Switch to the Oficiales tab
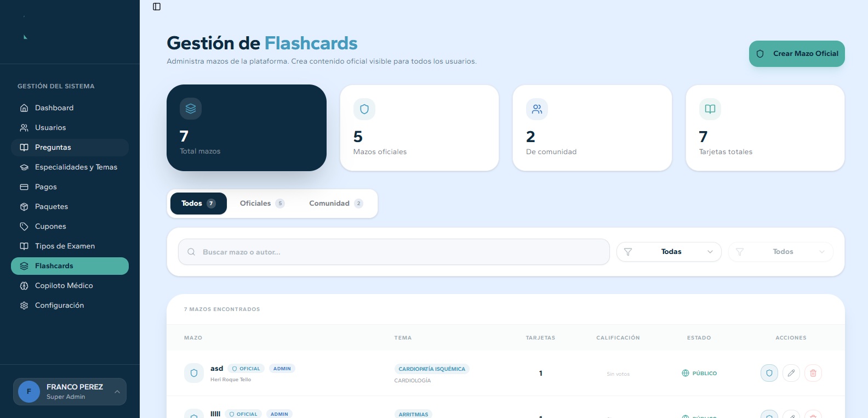Viewport: 868px width, 418px height. point(262,204)
